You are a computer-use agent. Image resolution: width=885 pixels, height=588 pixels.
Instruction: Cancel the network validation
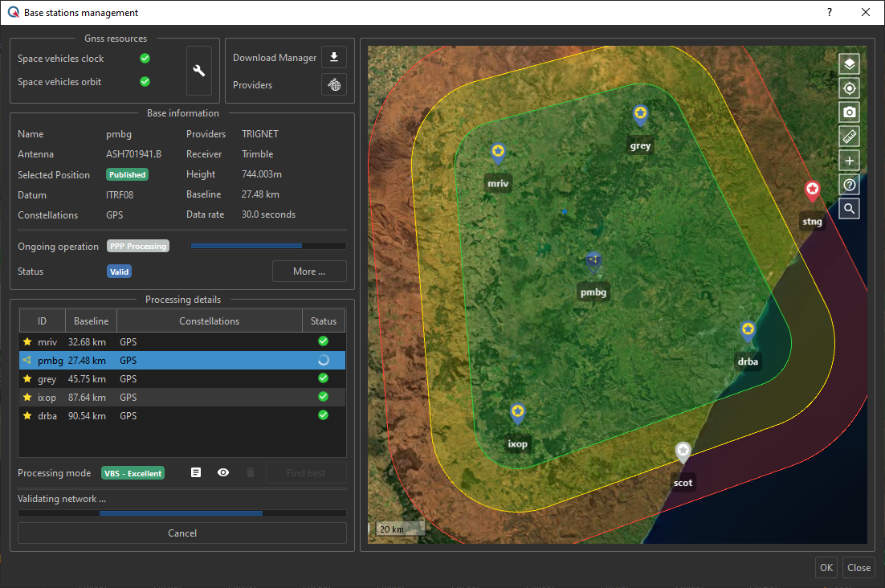[182, 533]
